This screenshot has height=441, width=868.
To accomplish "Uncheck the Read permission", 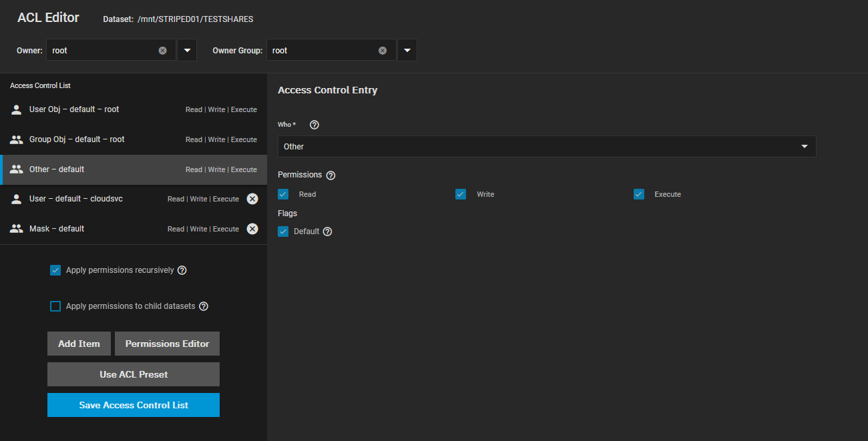I will pos(283,194).
